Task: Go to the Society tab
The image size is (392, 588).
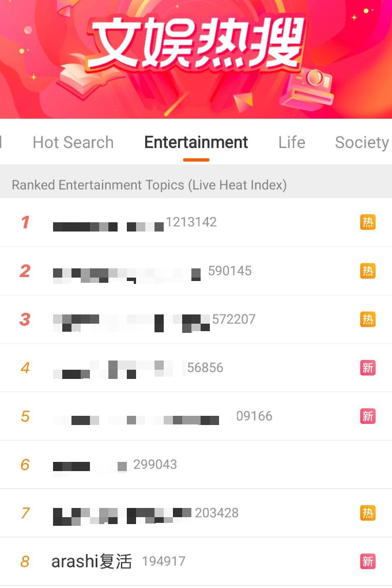Action: [x=362, y=142]
